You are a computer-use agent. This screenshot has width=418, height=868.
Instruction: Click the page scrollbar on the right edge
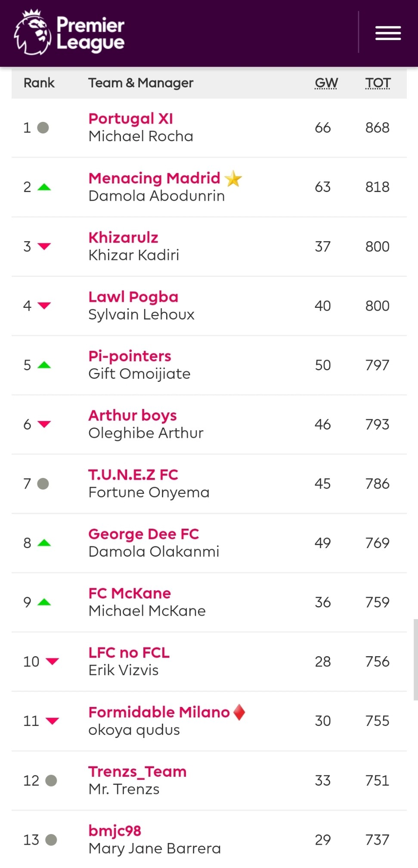coord(415,660)
